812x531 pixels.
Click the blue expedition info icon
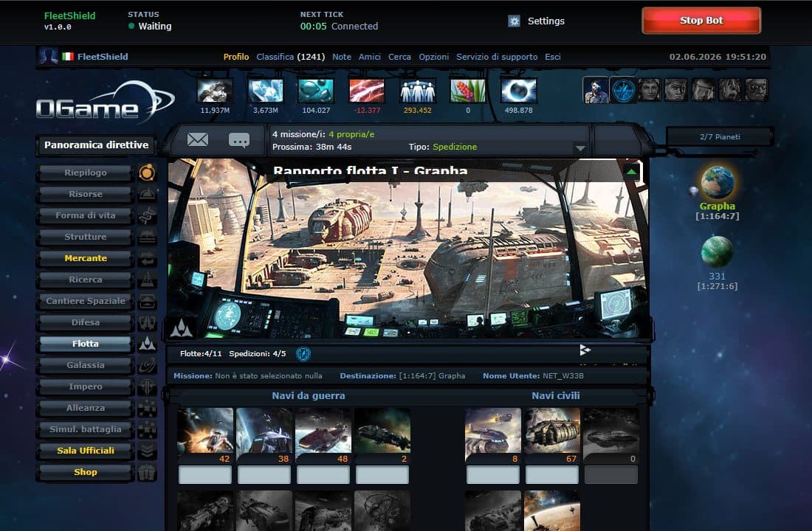pyautogui.click(x=303, y=354)
